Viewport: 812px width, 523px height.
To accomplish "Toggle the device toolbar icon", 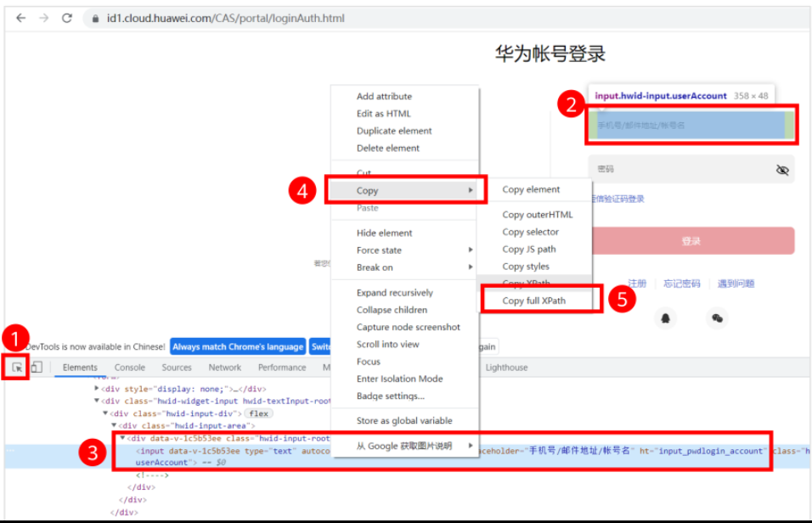I will (x=37, y=367).
